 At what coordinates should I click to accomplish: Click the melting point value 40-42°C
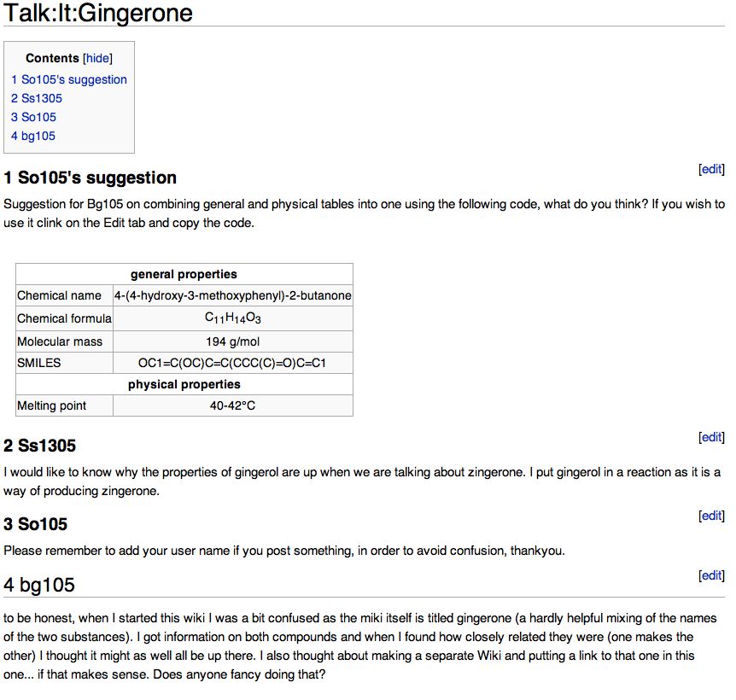pos(232,405)
